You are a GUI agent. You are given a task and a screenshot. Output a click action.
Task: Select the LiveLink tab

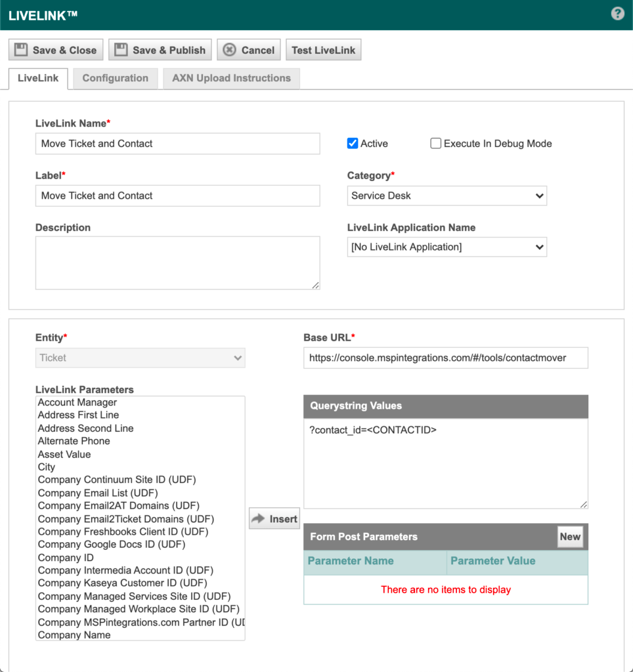[x=38, y=78]
